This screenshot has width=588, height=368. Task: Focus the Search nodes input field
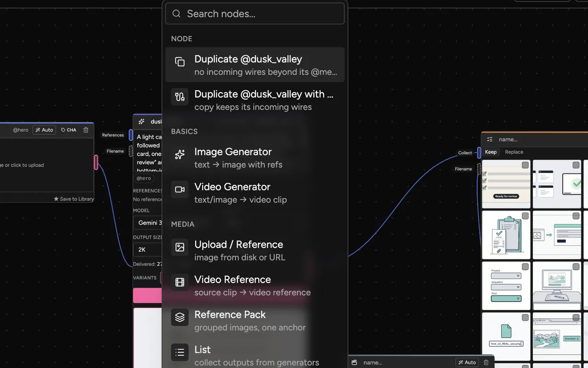click(255, 14)
